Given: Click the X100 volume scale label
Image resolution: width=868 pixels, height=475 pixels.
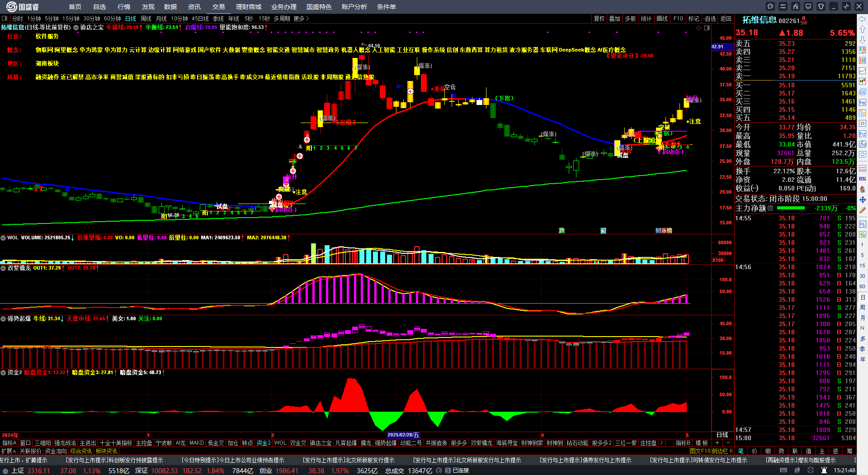Looking at the screenshot, I should [x=718, y=260].
